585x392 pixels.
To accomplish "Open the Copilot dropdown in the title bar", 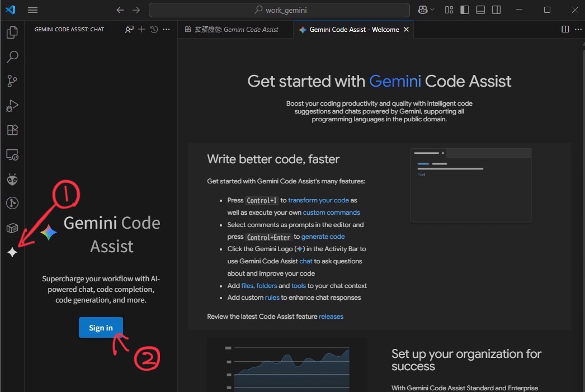I will point(426,10).
